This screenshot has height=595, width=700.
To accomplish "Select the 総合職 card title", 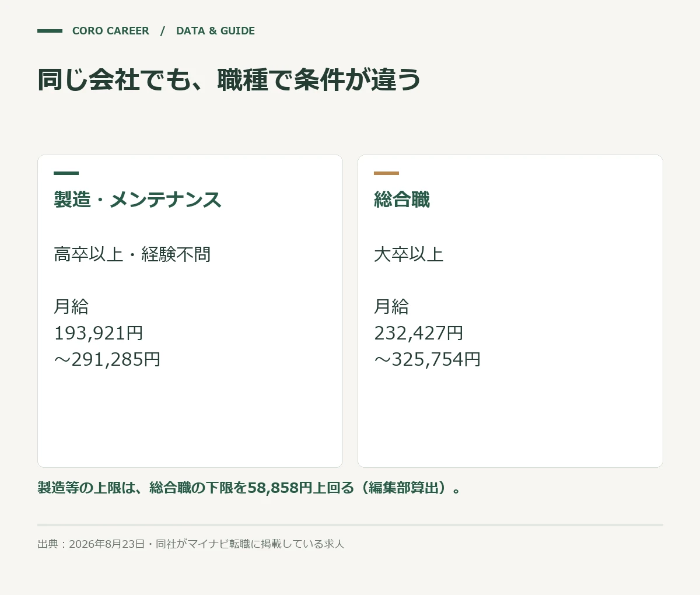I will (402, 199).
